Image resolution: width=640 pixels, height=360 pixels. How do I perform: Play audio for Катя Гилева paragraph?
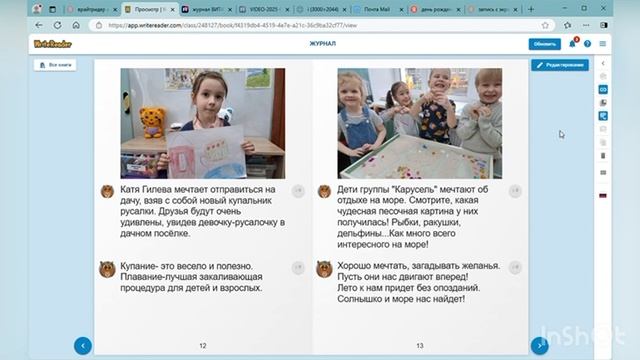pos(298,191)
